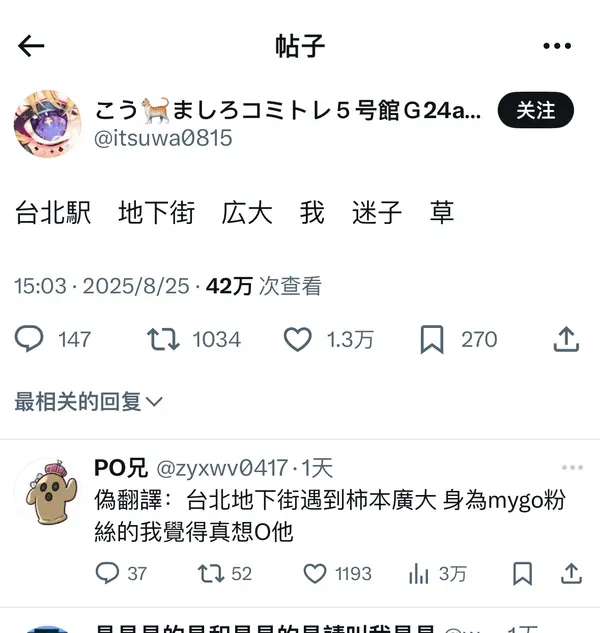Follow the author with 关注 button
The width and height of the screenshot is (600, 633).
535,110
